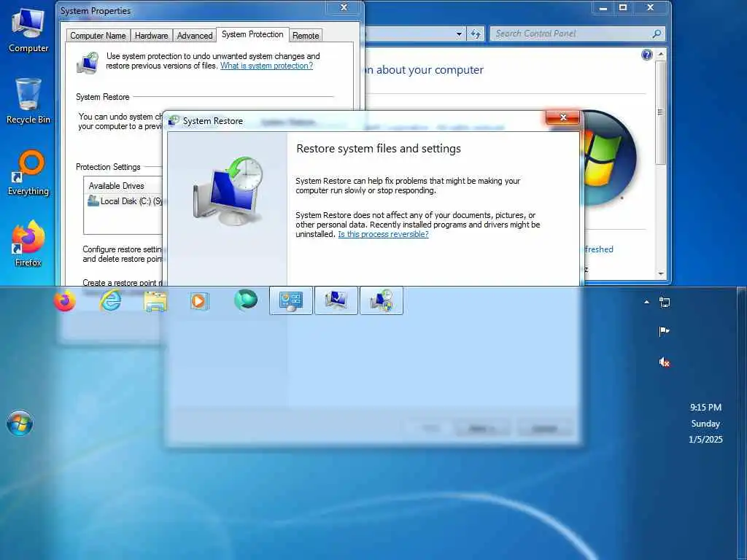Open Internet Explorer from the taskbar
This screenshot has width=747, height=560.
coord(110,301)
